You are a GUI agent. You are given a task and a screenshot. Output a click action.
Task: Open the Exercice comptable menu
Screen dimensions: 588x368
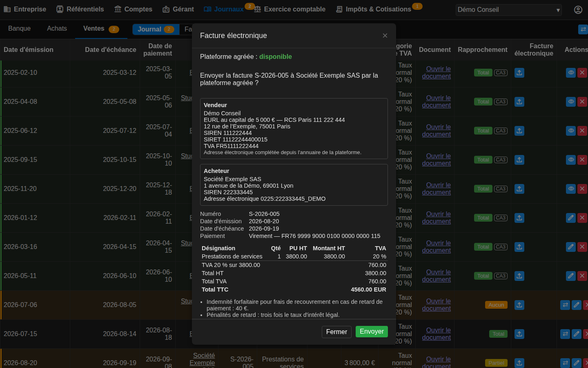[x=290, y=9]
